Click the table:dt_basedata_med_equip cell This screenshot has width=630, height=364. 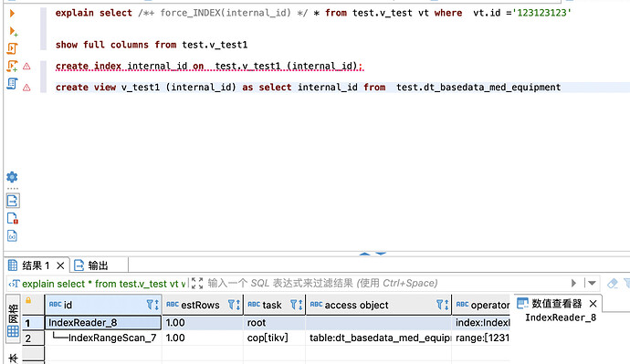(379, 338)
